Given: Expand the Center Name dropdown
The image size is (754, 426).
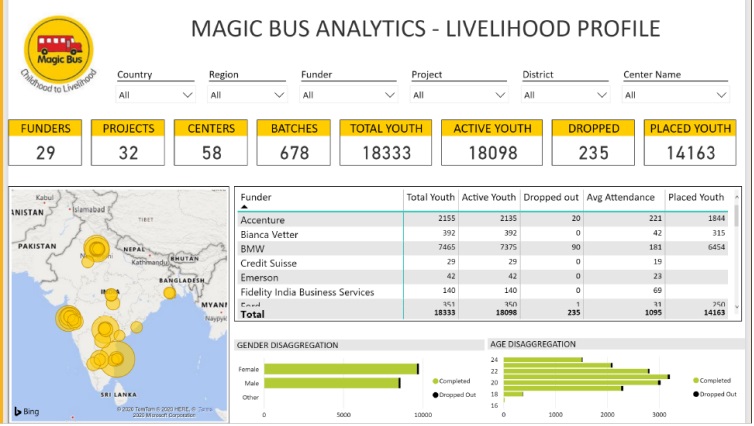Looking at the screenshot, I should 676,95.
